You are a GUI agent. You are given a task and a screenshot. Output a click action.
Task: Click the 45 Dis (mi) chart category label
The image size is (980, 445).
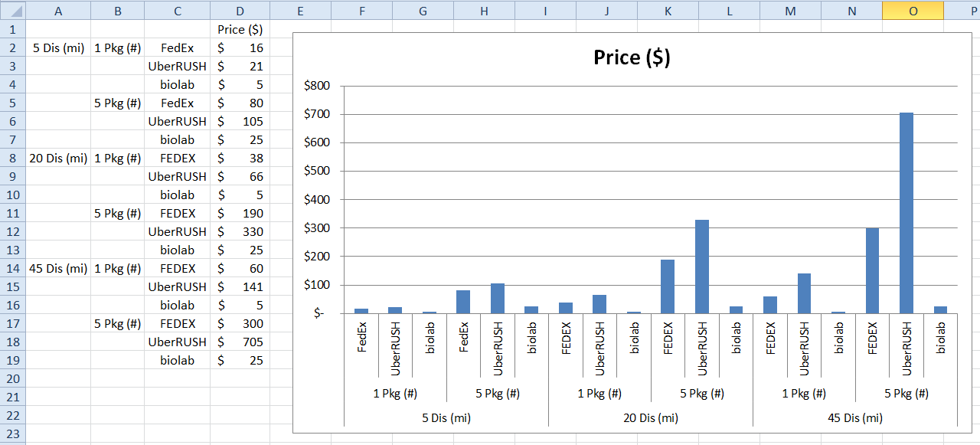pos(855,418)
